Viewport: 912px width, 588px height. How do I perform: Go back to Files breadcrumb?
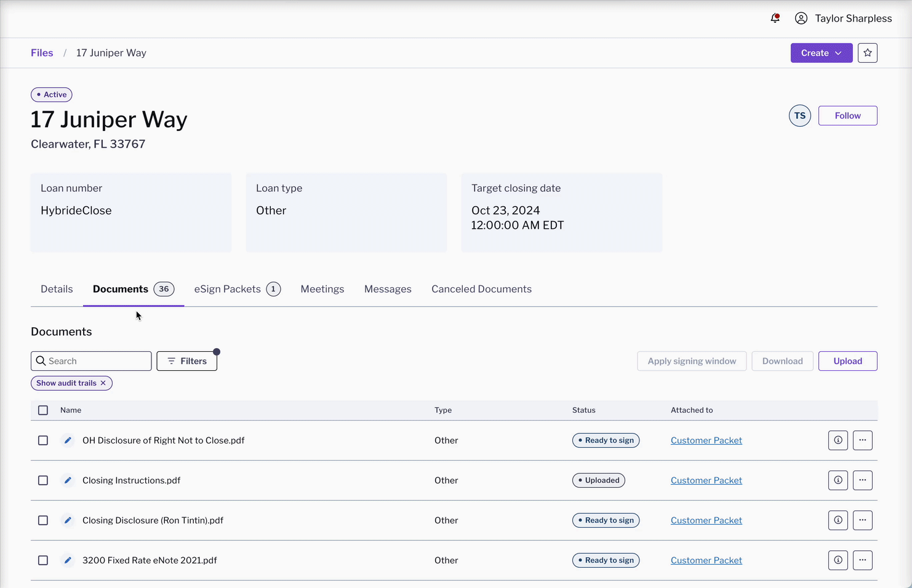tap(42, 53)
